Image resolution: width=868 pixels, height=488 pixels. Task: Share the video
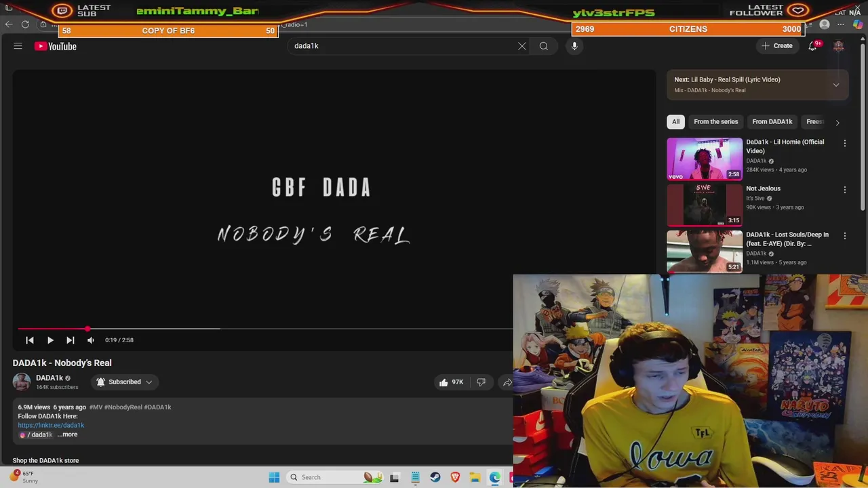pos(507,382)
